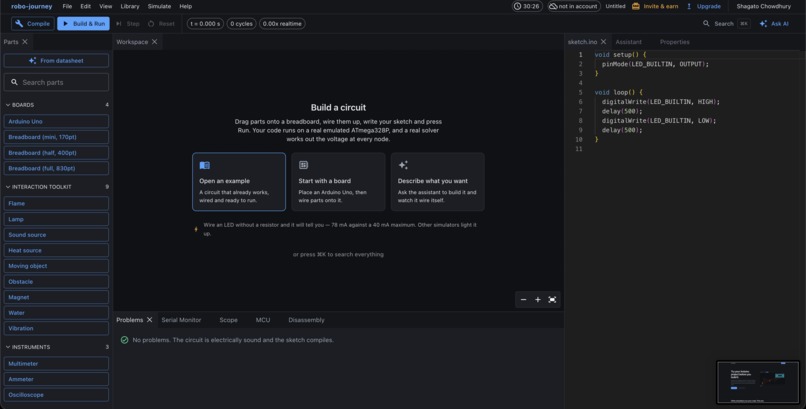Select the Lamp part
The width and height of the screenshot is (806, 409).
click(x=57, y=219)
